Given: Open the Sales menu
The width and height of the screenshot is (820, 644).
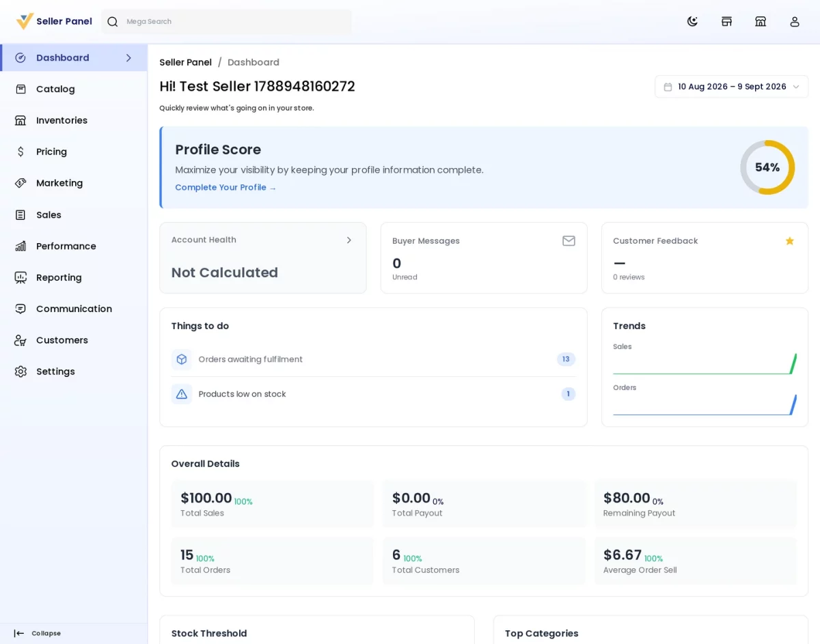Looking at the screenshot, I should click(74, 215).
